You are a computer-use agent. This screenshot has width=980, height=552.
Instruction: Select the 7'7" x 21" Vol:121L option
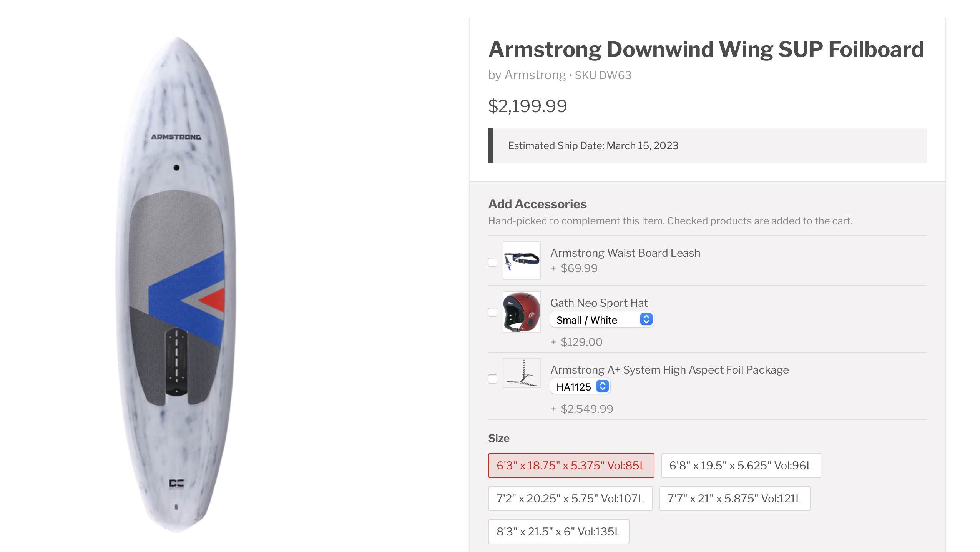pos(734,499)
